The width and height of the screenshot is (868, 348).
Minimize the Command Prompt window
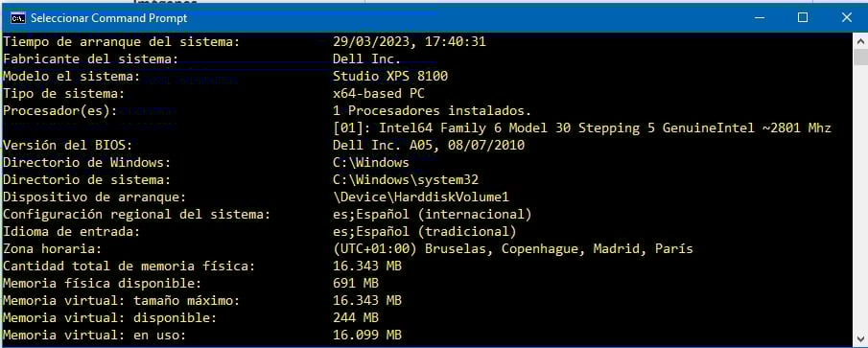tap(760, 18)
